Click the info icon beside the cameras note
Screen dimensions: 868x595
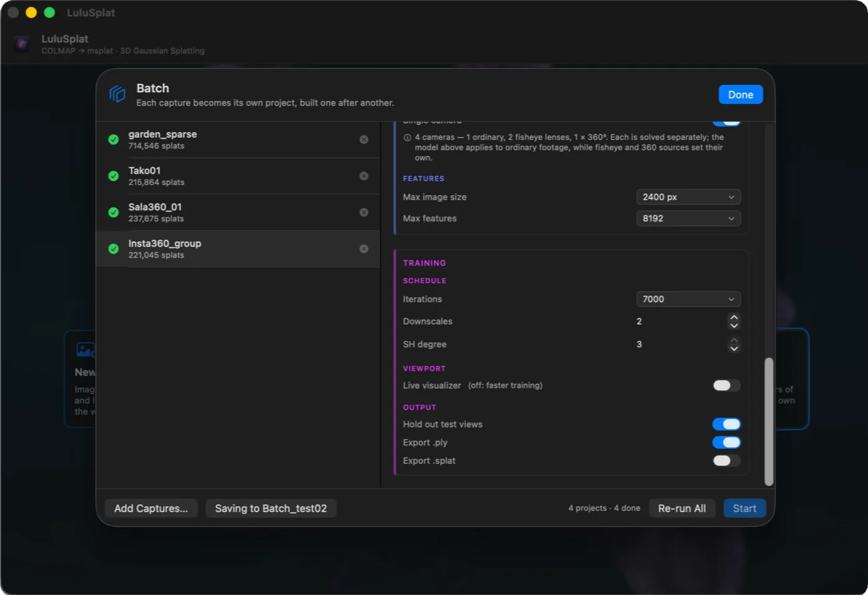pyautogui.click(x=408, y=138)
